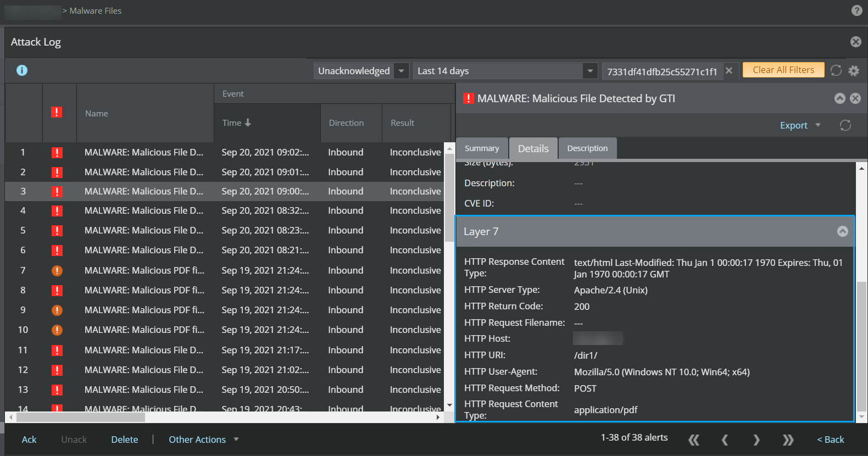Select alert row 4 Malicious File
The width and height of the screenshot is (868, 456).
point(225,210)
